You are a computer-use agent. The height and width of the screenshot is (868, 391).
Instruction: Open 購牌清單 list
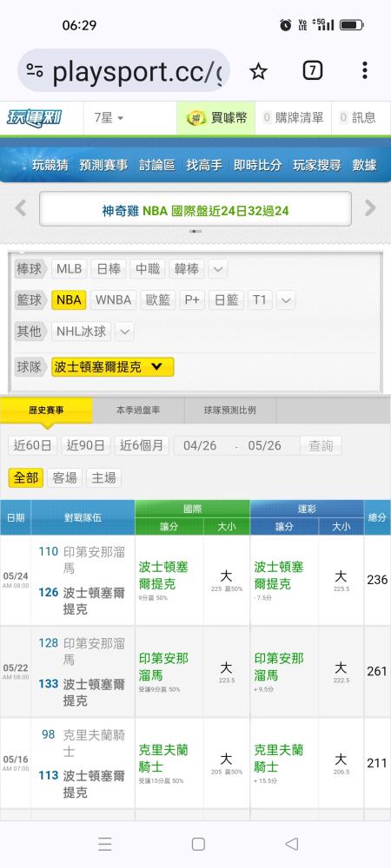(x=293, y=117)
